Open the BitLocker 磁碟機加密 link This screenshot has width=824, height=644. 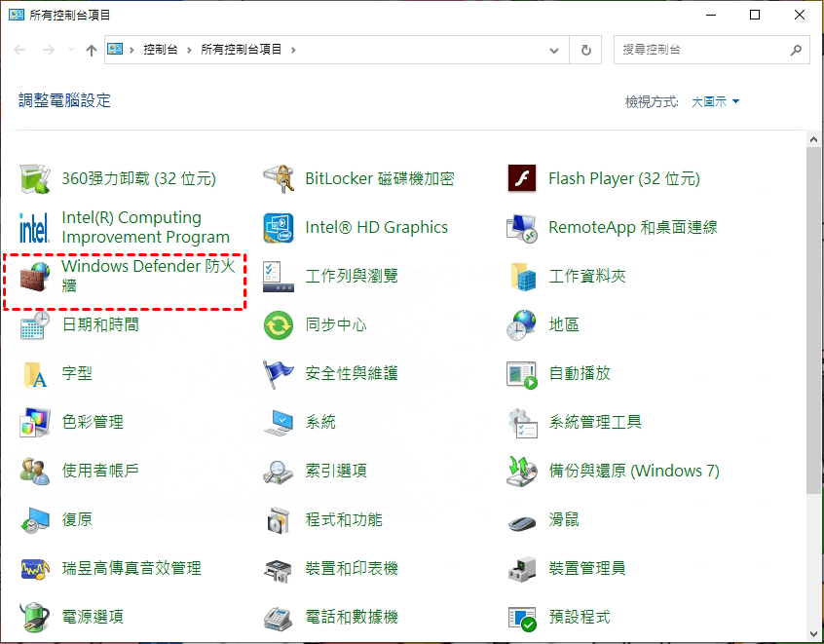point(380,178)
